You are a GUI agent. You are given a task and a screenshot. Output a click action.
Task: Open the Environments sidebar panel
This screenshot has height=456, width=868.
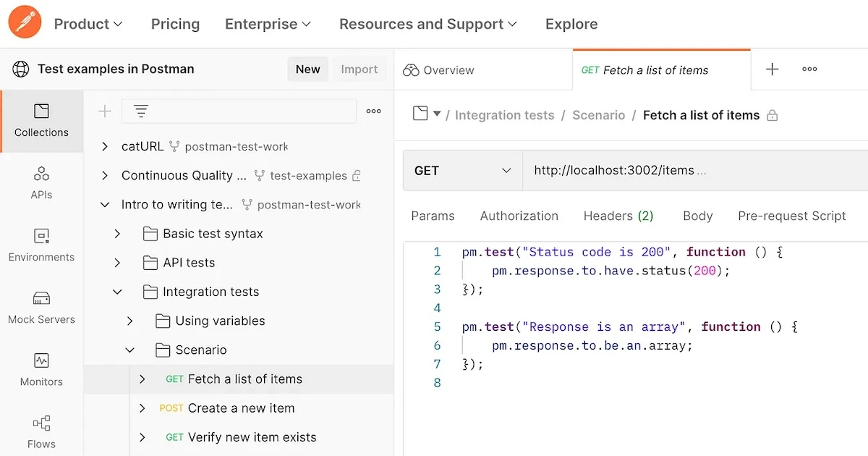pyautogui.click(x=41, y=245)
